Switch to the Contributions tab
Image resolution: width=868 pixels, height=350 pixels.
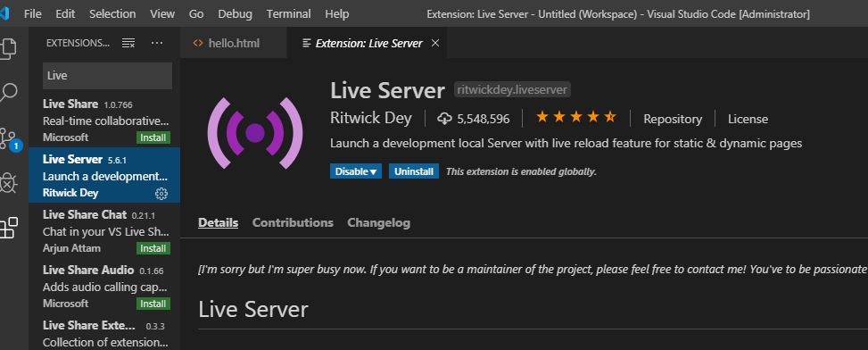[x=293, y=222]
